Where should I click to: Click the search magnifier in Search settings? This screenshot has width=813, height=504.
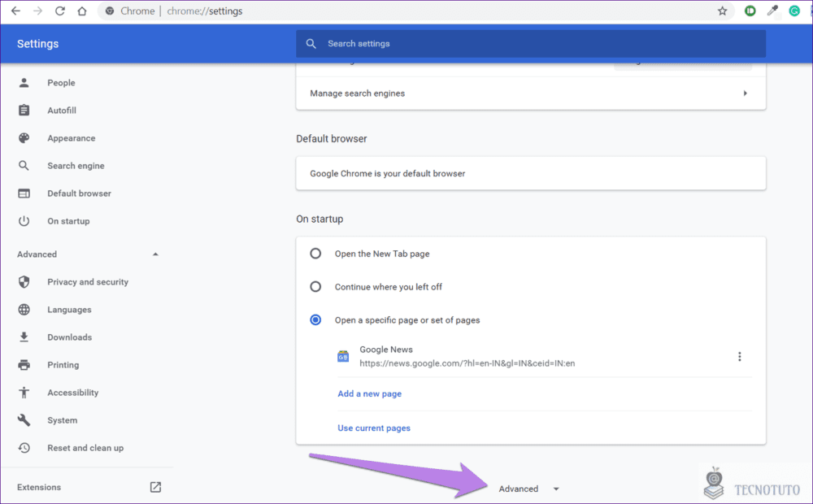point(311,44)
